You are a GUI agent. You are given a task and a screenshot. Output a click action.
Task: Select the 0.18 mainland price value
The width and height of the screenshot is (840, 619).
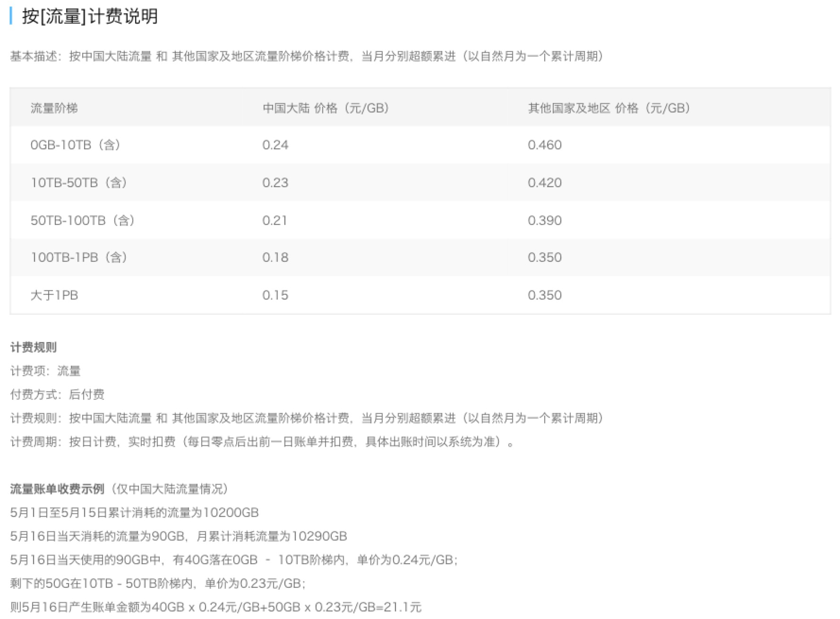click(x=275, y=257)
